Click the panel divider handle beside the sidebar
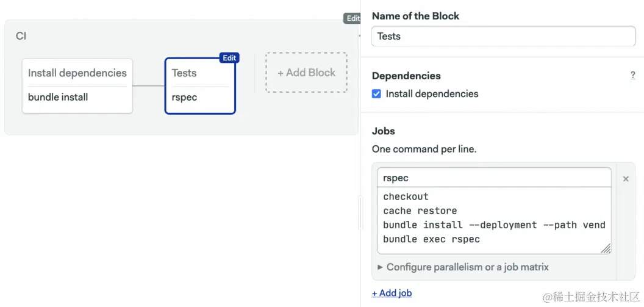The width and height of the screenshot is (644, 307). click(360, 204)
